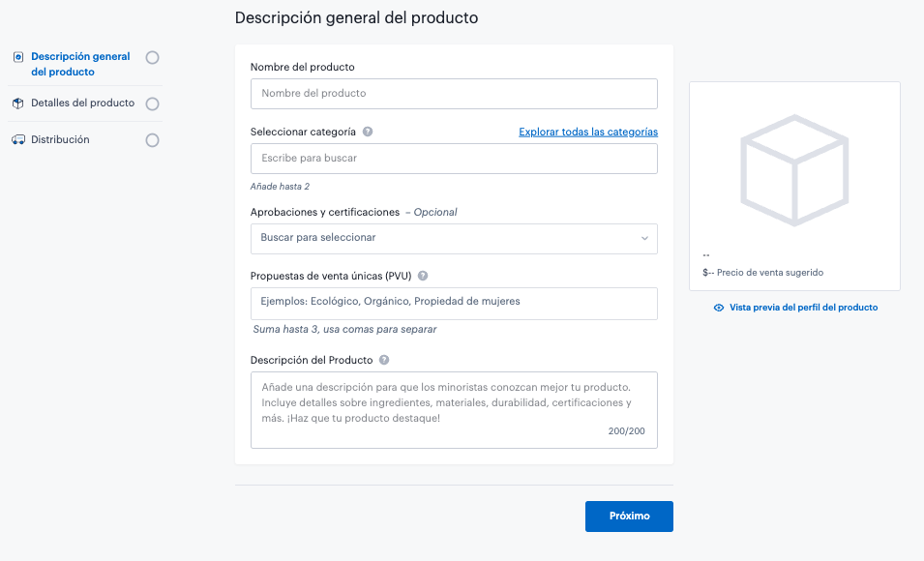Image resolution: width=924 pixels, height=561 pixels.
Task: Expand the Aprobaciones y certificaciones dropdown arrow
Action: click(644, 238)
